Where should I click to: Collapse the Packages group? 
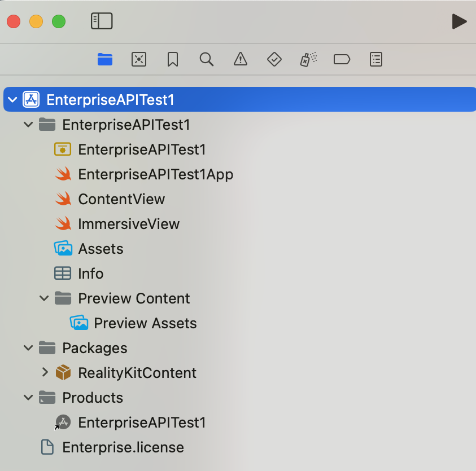pos(28,347)
